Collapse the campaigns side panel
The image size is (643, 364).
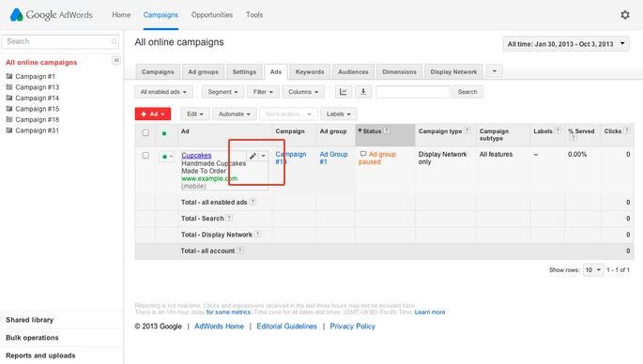[116, 60]
